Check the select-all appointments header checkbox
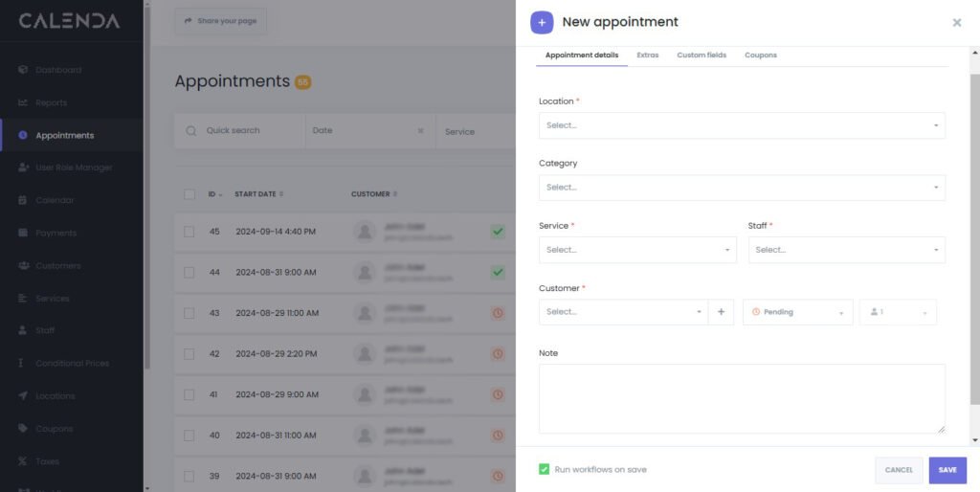This screenshot has width=980, height=492. tap(189, 194)
